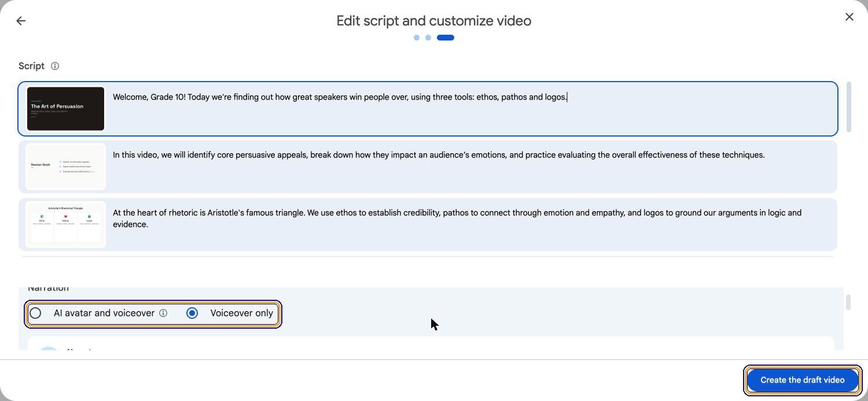Click the 'Edit script and customize video' heading
The image size is (868, 401).
434,21
